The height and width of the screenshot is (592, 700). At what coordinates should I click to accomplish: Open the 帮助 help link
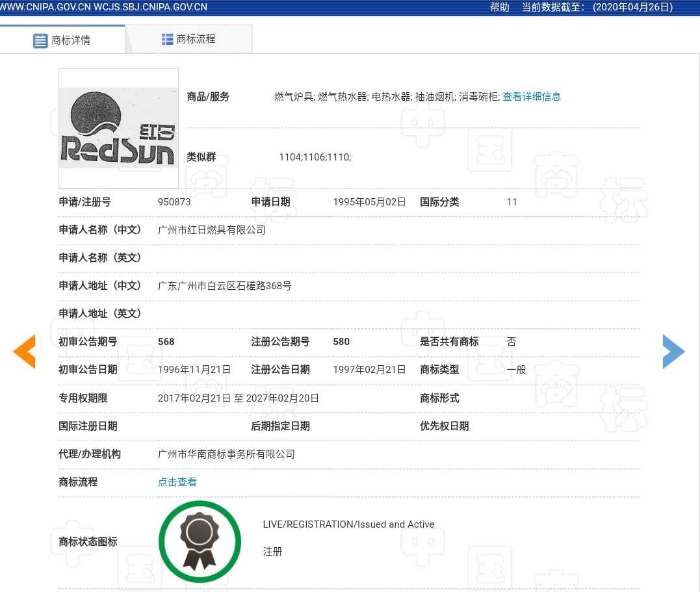(x=499, y=7)
